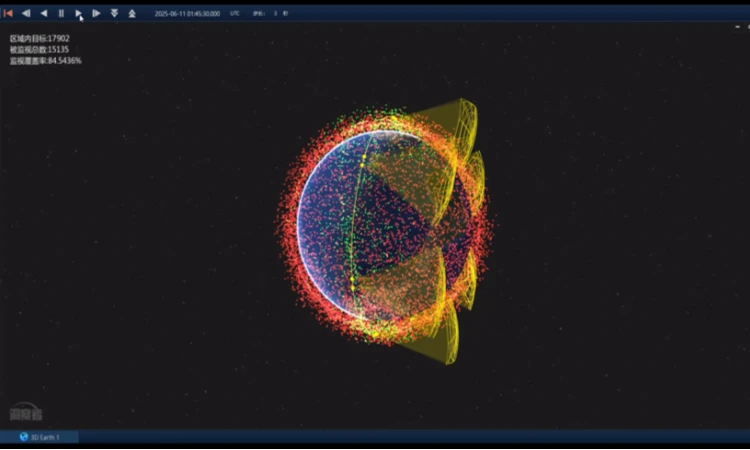The image size is (750, 450).
Task: Step forward one frame
Action: pyautogui.click(x=96, y=13)
